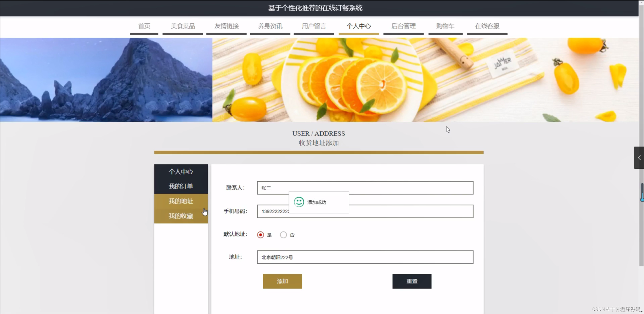Open the 购物车 cart page

tap(445, 26)
